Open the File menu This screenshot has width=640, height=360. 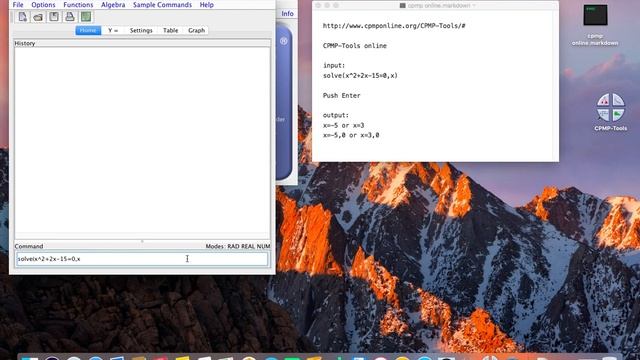[x=18, y=5]
